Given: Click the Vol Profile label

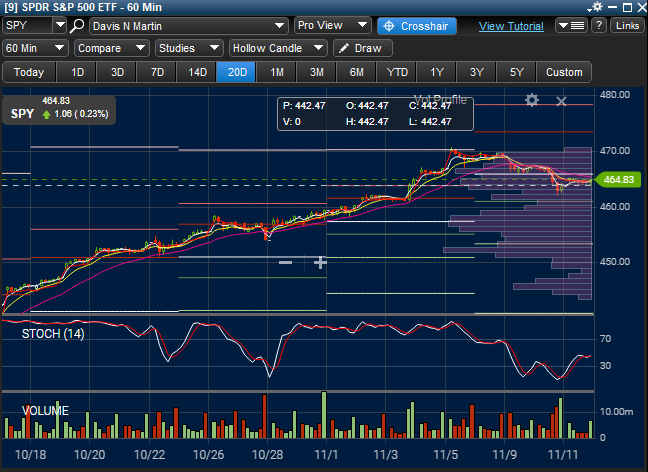Looking at the screenshot, I should coord(440,99).
